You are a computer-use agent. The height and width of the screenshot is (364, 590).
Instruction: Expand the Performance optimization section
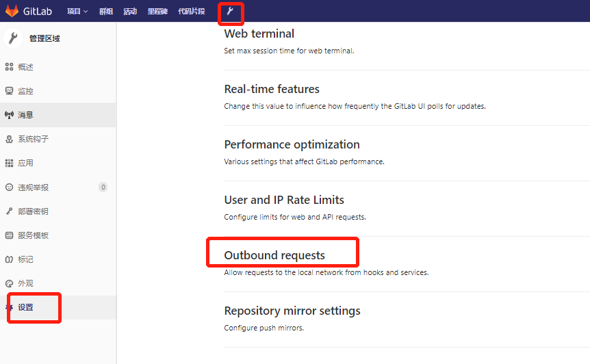[292, 144]
